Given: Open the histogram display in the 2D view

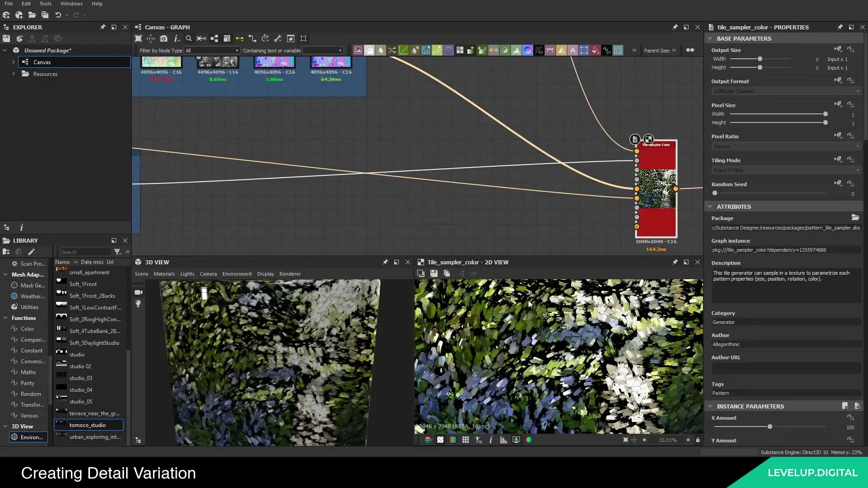Looking at the screenshot, I should tap(503, 440).
